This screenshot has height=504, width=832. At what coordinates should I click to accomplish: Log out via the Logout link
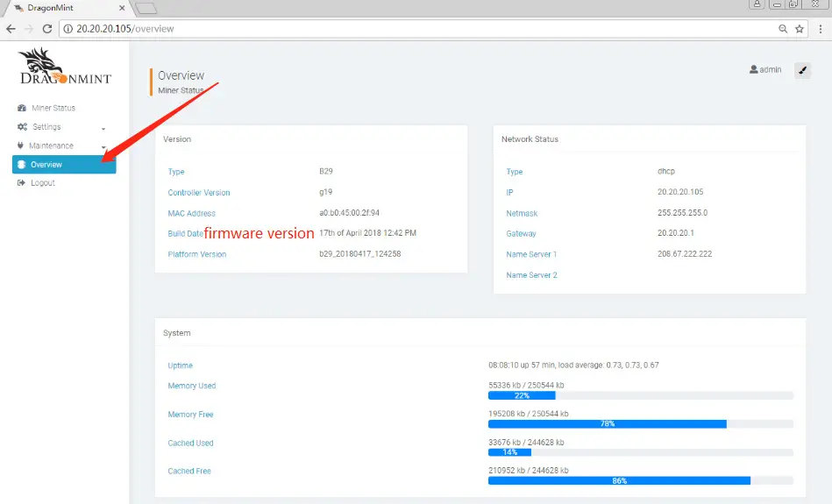tap(42, 183)
